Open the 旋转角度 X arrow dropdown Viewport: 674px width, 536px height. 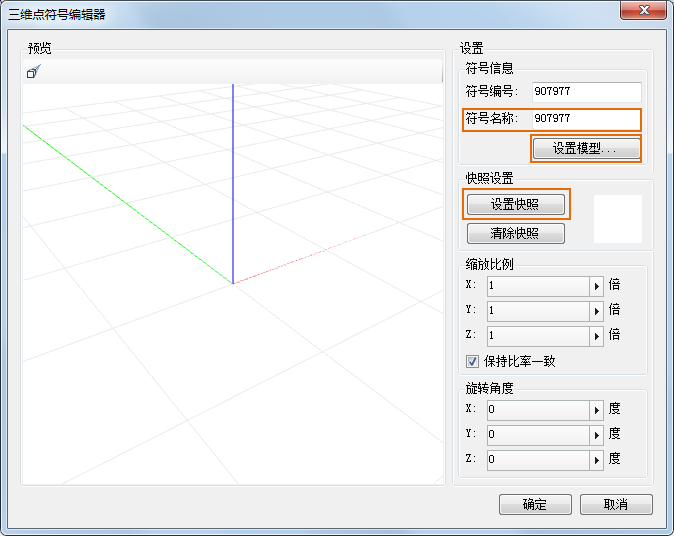pyautogui.click(x=597, y=410)
